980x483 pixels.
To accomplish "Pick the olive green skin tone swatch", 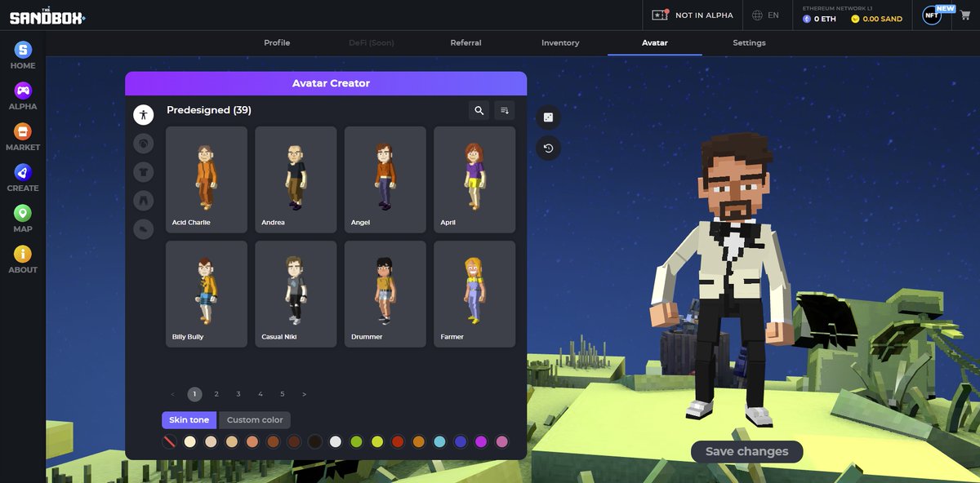I will tap(356, 441).
